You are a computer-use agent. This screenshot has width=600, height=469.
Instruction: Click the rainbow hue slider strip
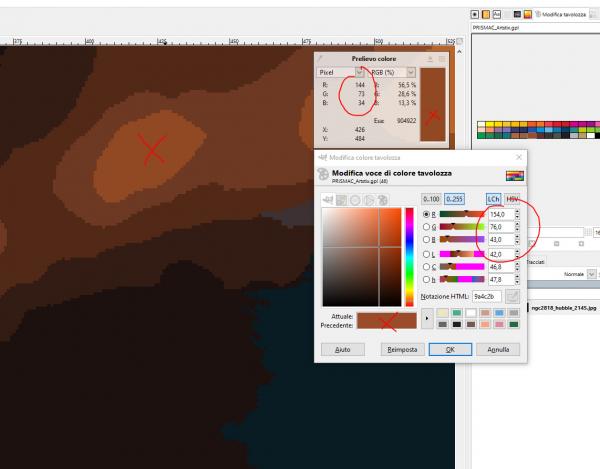pos(409,257)
